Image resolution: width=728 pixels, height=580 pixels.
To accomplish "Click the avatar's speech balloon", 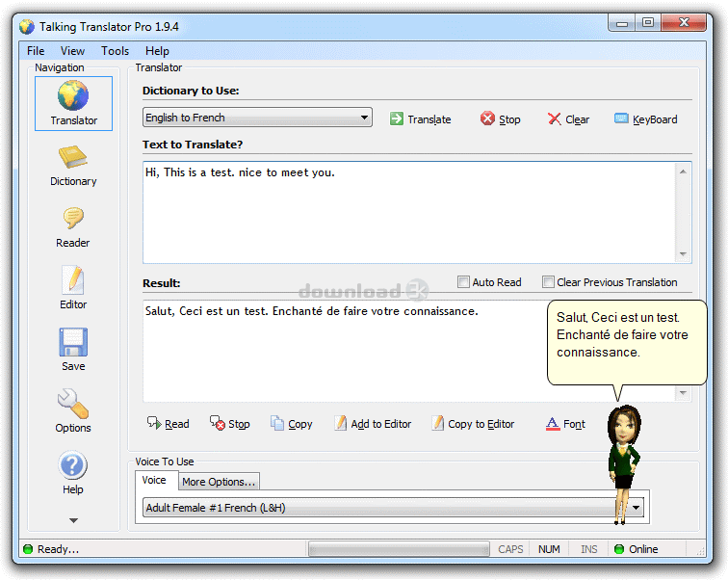I will click(x=627, y=342).
